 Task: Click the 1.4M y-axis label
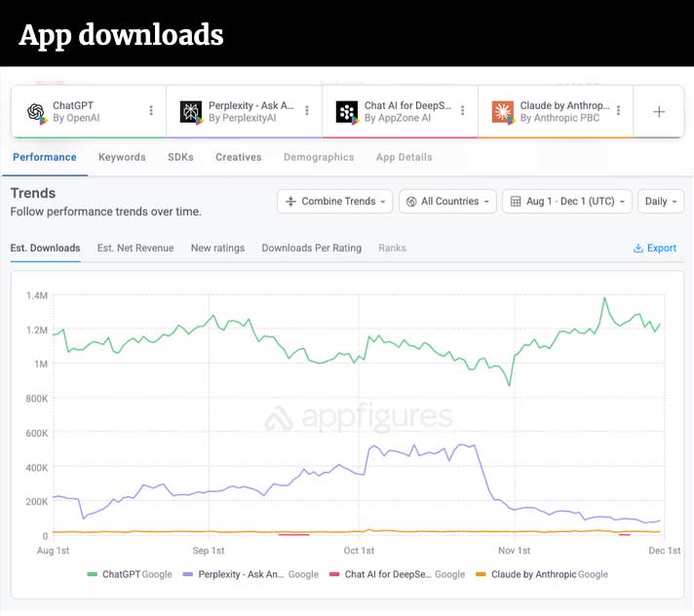click(x=37, y=295)
